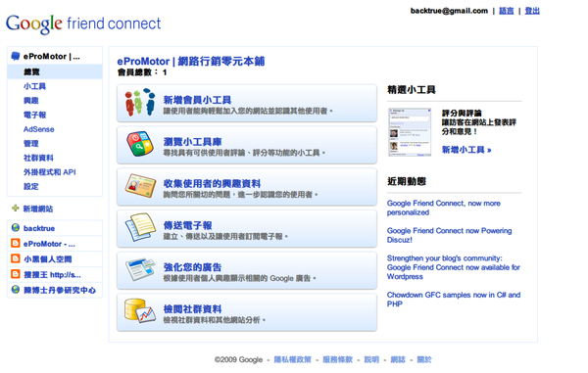588x373 pixels.
Task: Open the 服務條款 footer link
Action: coord(337,359)
